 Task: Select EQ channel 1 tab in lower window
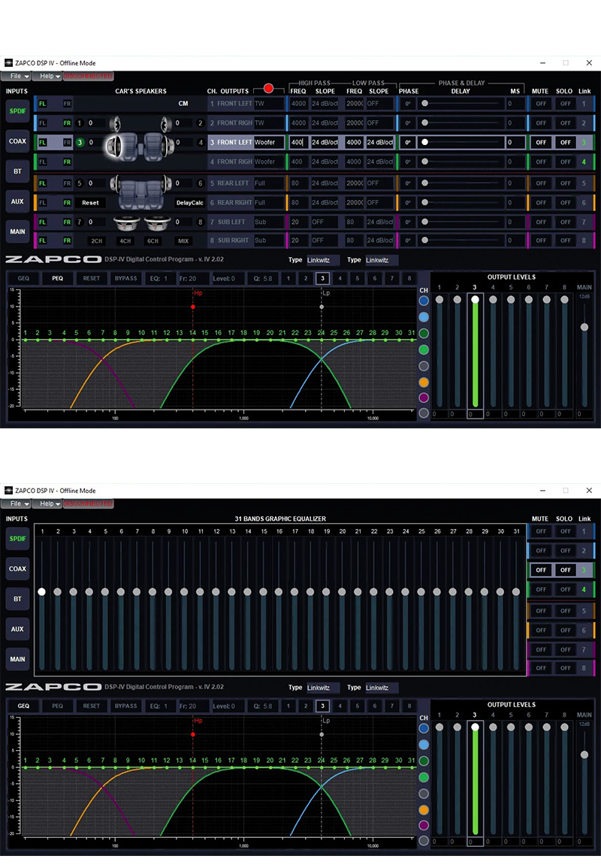point(288,706)
